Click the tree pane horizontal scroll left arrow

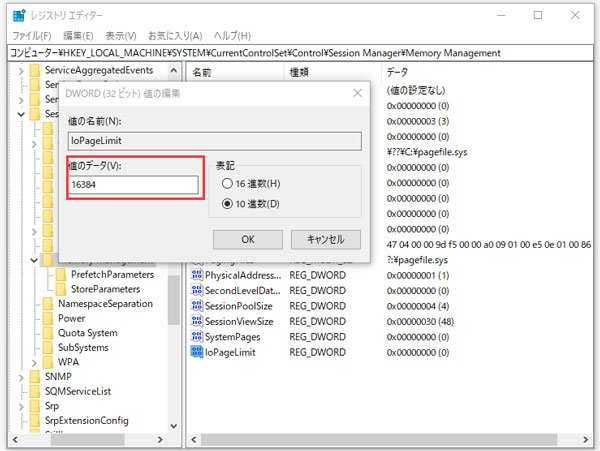click(x=15, y=440)
